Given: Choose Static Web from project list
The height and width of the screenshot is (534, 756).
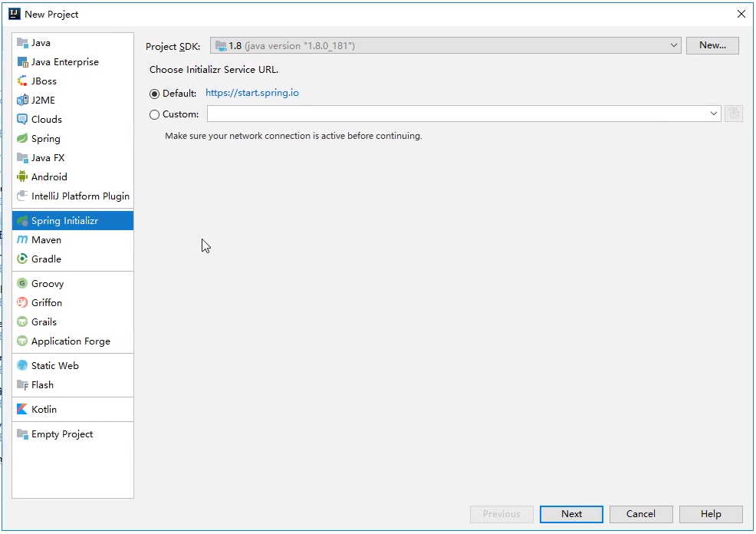Looking at the screenshot, I should (54, 366).
